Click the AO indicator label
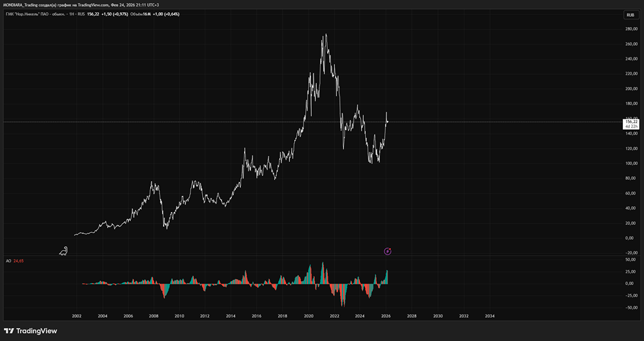644x341 pixels. pyautogui.click(x=8, y=261)
